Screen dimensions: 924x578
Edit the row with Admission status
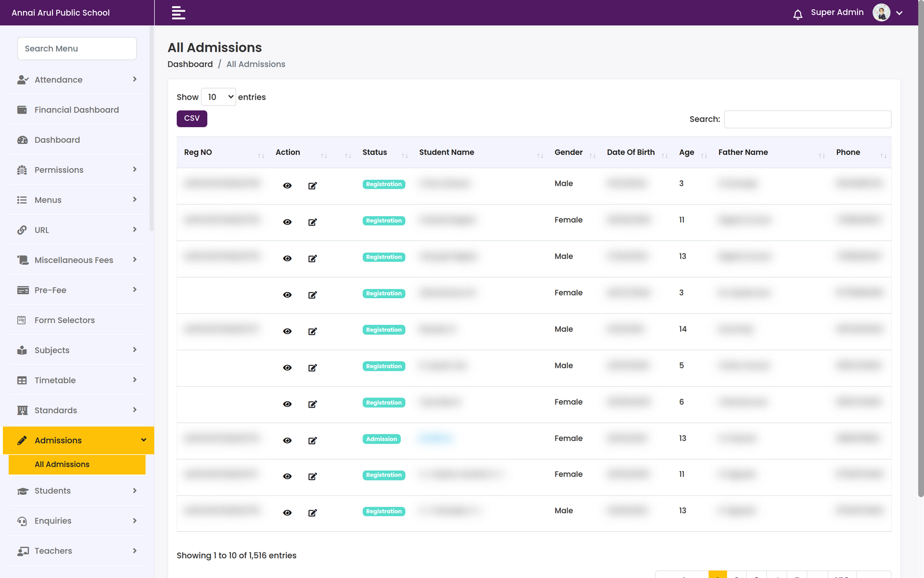click(x=312, y=440)
